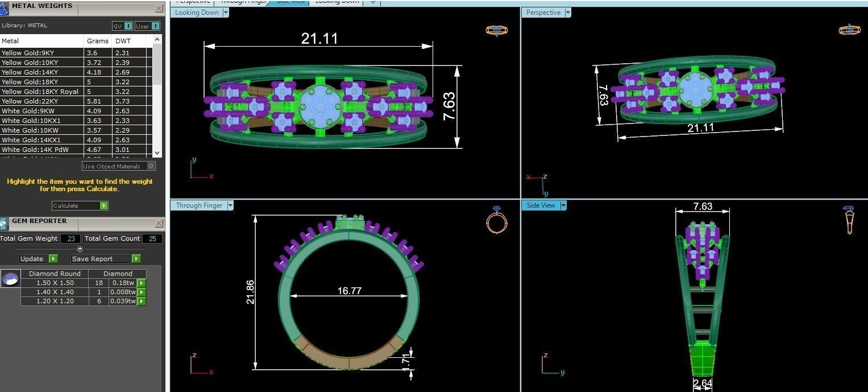The image size is (868, 392).
Task: Click the 1.20 X 1.20 size cell
Action: (x=55, y=301)
